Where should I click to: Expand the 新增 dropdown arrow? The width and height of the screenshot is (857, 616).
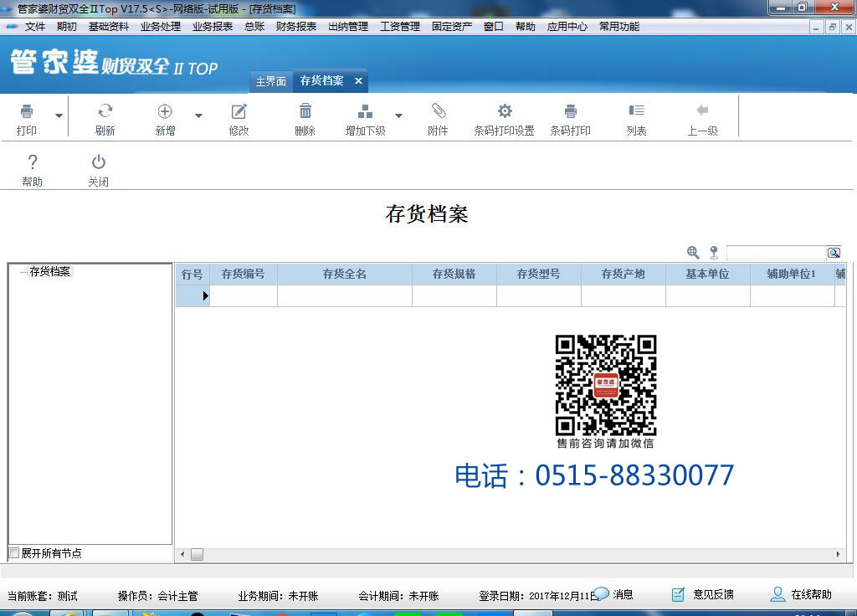tap(198, 116)
